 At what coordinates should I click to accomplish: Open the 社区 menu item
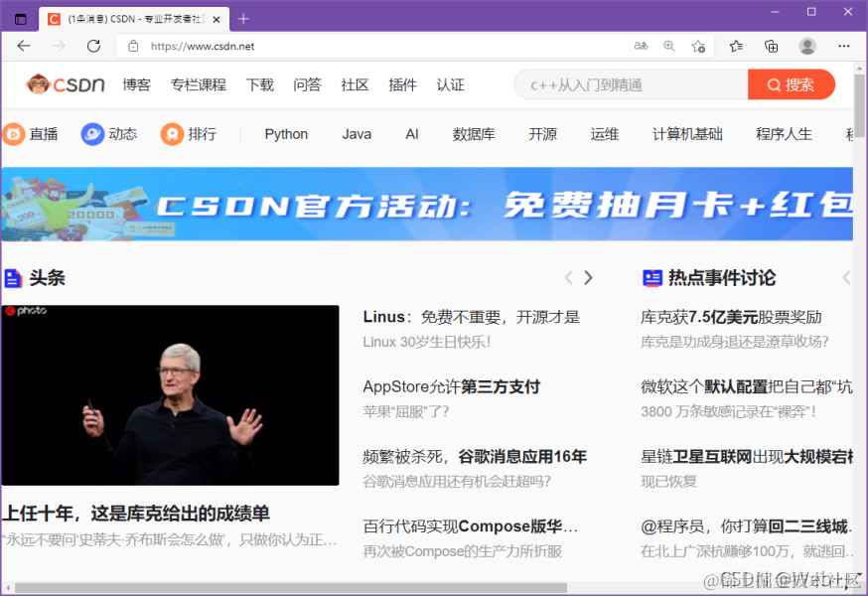point(355,84)
